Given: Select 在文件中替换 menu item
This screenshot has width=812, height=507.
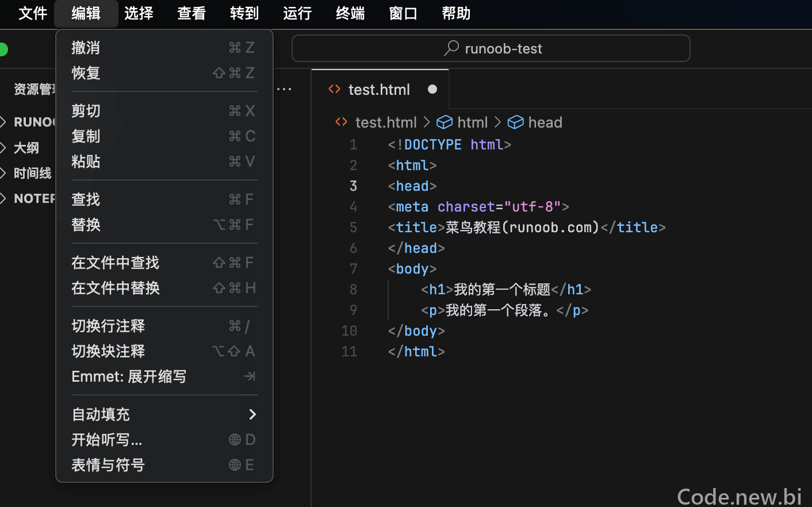Looking at the screenshot, I should [x=164, y=288].
